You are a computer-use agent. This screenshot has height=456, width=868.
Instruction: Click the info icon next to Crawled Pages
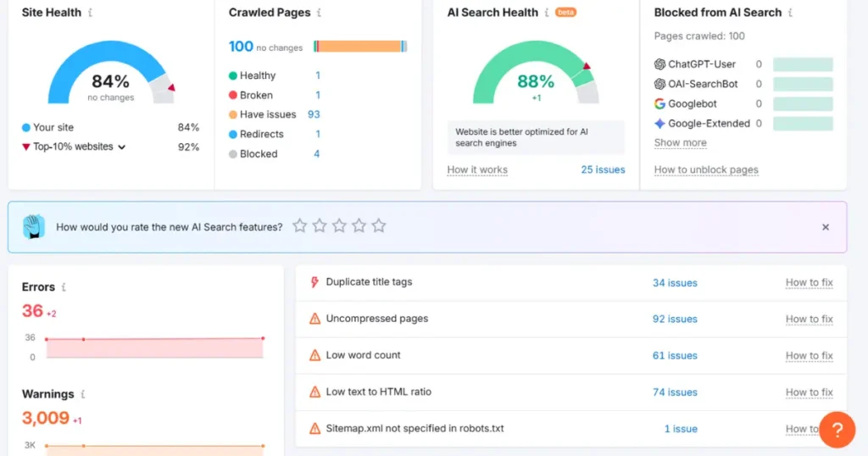[x=319, y=13]
